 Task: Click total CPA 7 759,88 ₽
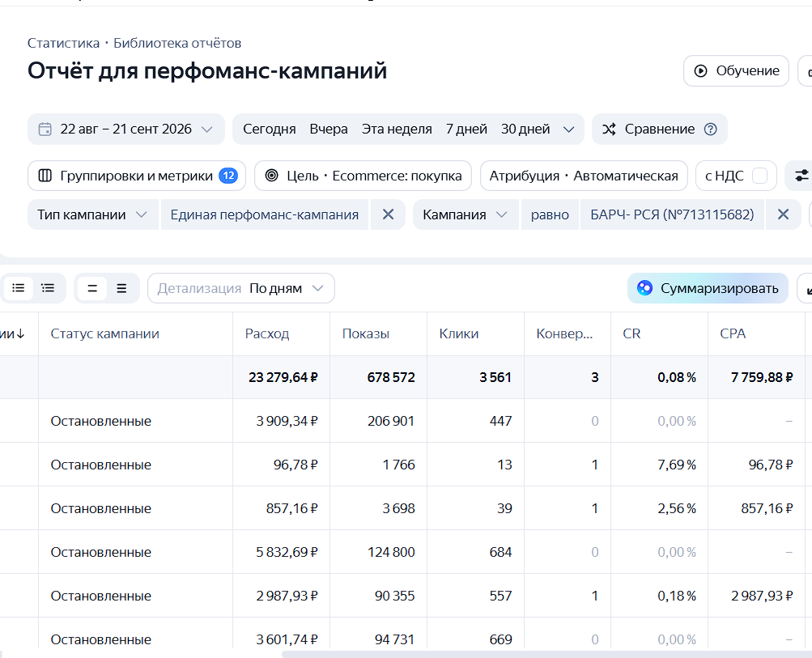(x=762, y=377)
